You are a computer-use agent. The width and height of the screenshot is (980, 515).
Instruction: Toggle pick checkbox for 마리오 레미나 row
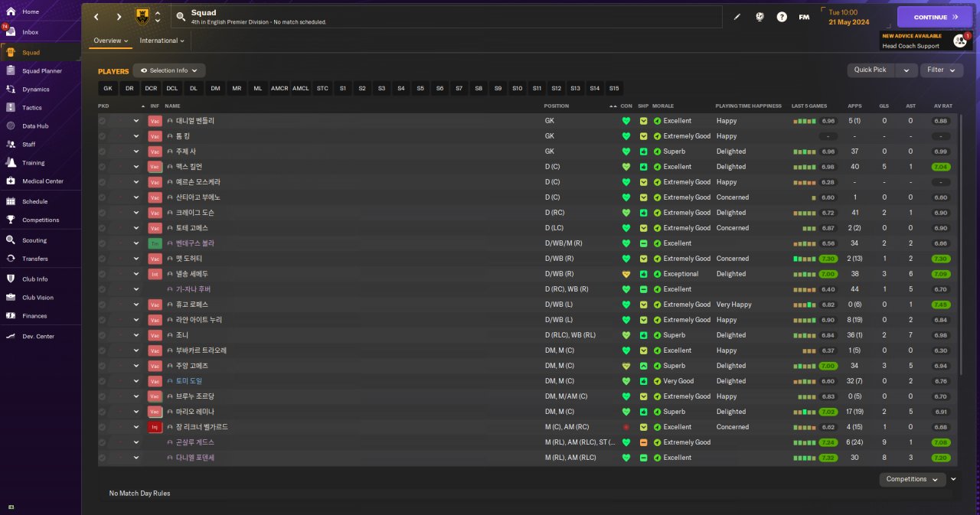pyautogui.click(x=103, y=412)
